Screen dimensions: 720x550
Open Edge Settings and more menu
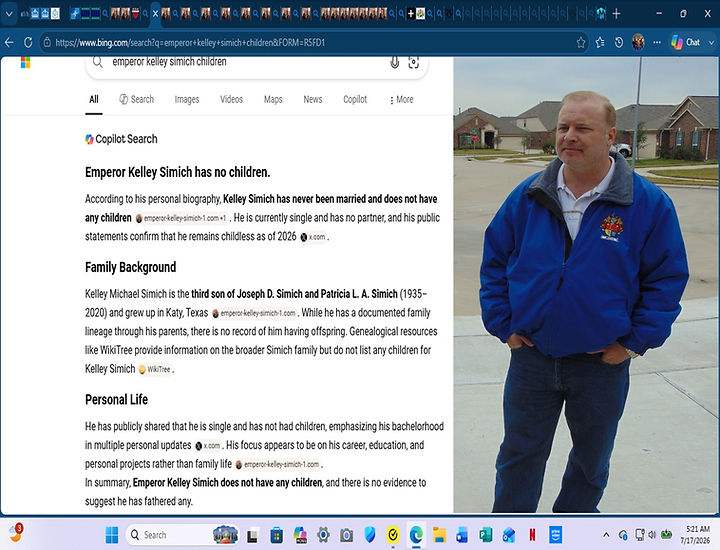[x=657, y=43]
